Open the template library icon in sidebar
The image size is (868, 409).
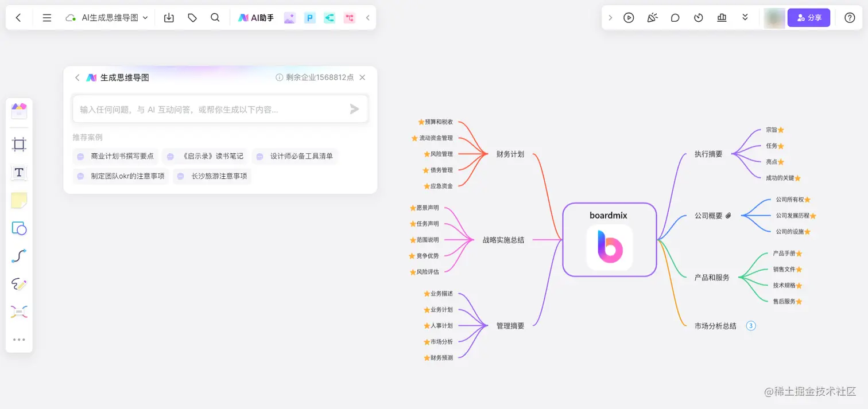(19, 111)
